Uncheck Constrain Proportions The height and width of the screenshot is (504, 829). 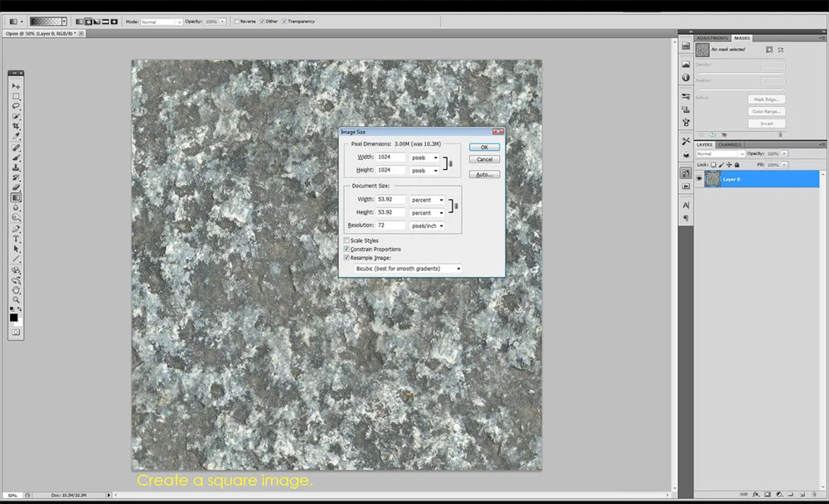tap(347, 249)
